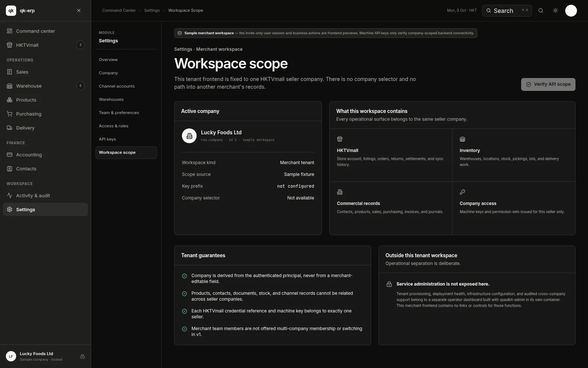
Task: Select the Overview settings tab
Action: coord(126,60)
